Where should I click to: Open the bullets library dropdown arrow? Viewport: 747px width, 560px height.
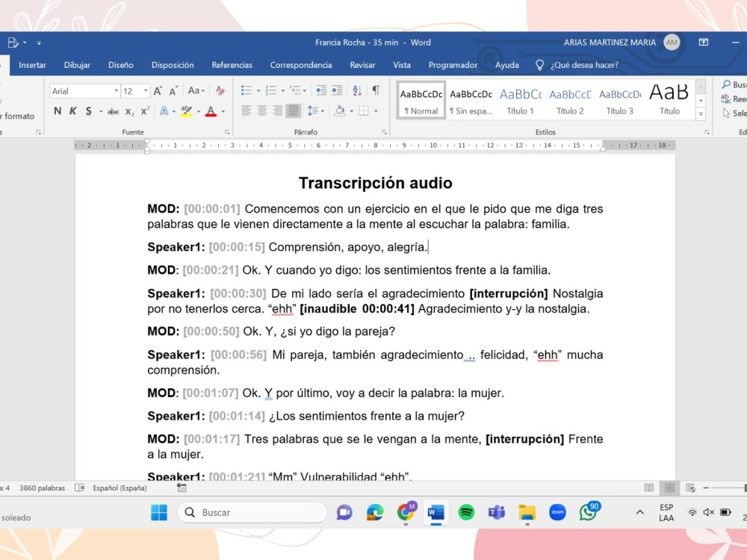pos(258,90)
